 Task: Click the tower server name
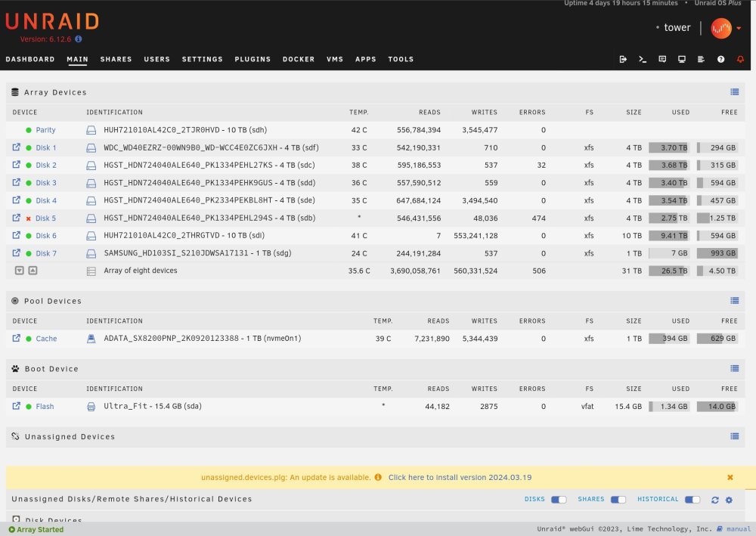click(x=677, y=27)
